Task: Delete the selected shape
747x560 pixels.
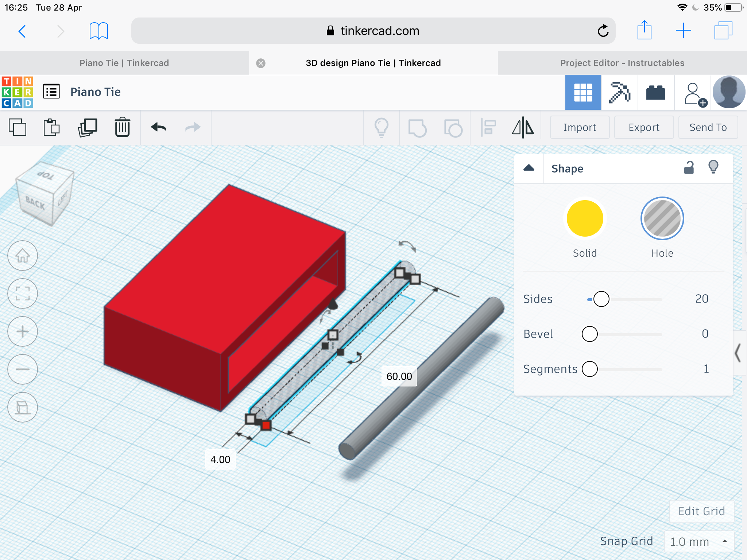Action: pos(123,127)
